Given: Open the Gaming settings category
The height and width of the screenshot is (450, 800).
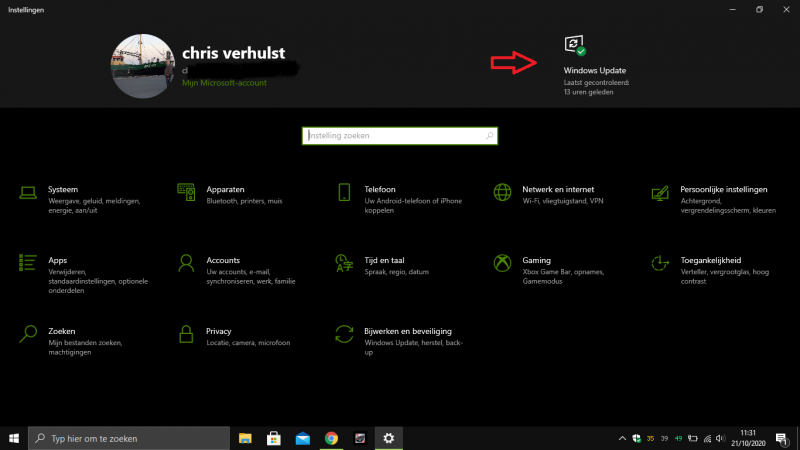Looking at the screenshot, I should point(536,260).
